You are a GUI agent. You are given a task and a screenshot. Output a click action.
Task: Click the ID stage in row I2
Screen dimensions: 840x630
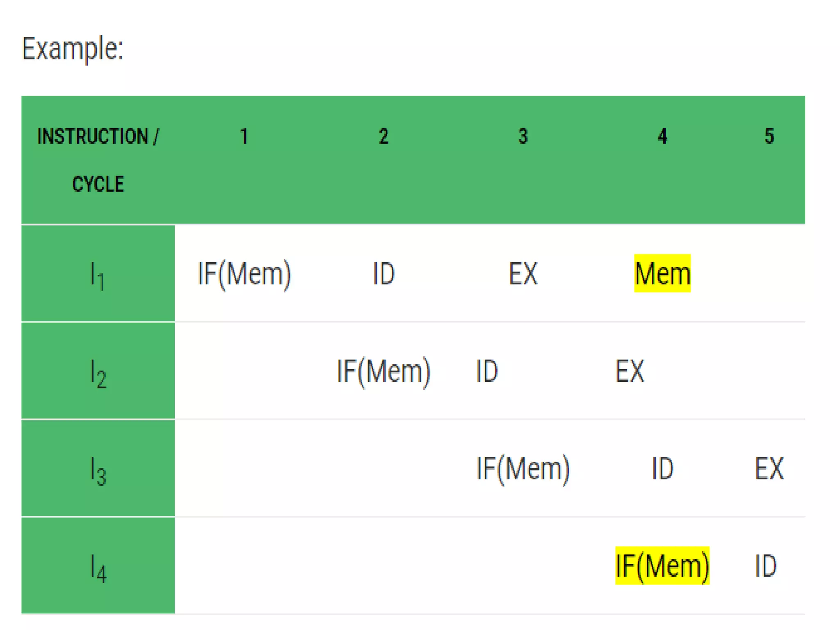click(x=487, y=371)
